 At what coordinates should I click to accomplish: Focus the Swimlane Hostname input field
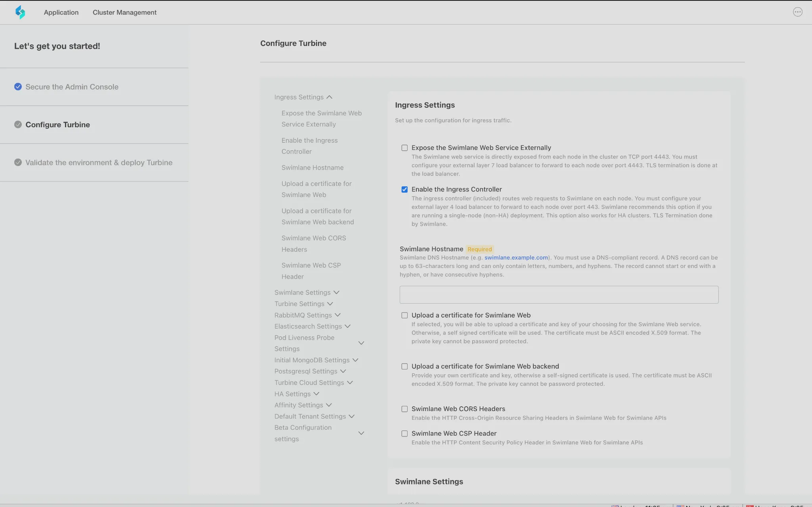click(x=559, y=295)
